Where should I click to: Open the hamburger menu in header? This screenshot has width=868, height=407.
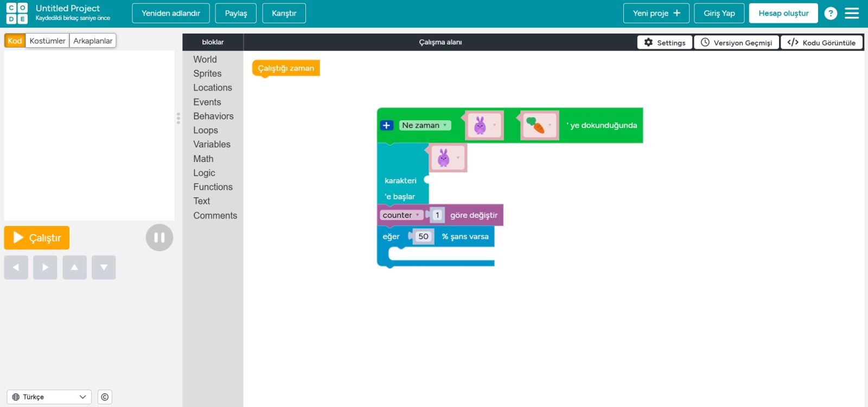852,14
